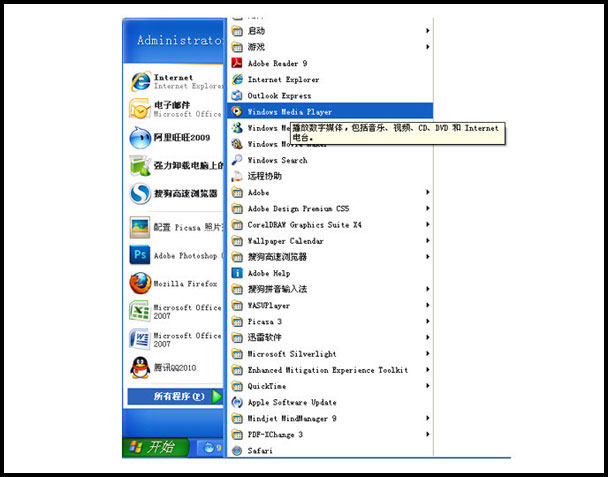This screenshot has height=477, width=608.
Task: Click the Microsoft Office Word 2007 icon
Action: point(140,339)
